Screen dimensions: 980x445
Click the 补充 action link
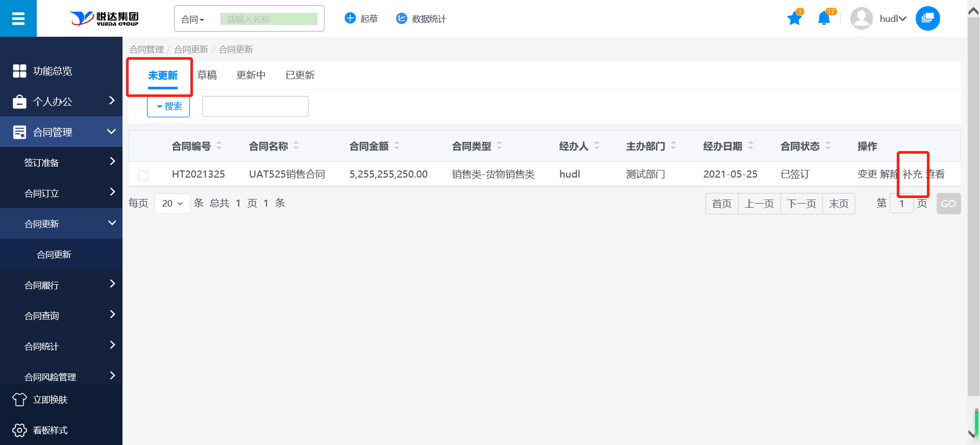coord(912,174)
